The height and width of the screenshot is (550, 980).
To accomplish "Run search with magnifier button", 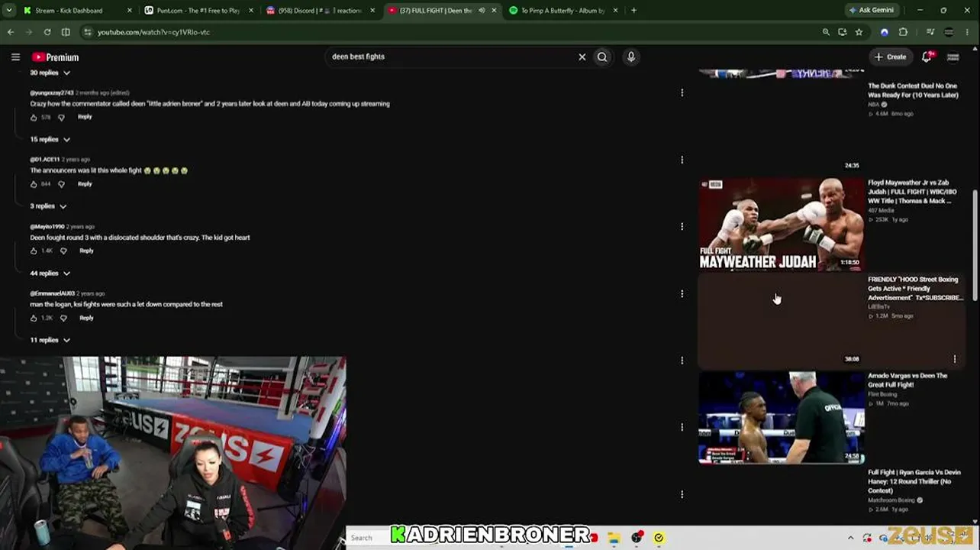I will 602,57.
